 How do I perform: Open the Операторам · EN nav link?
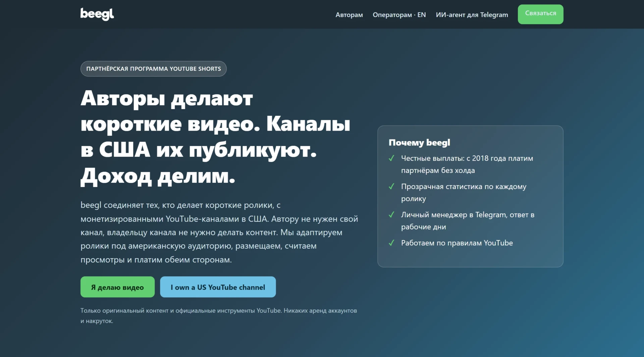[399, 15]
